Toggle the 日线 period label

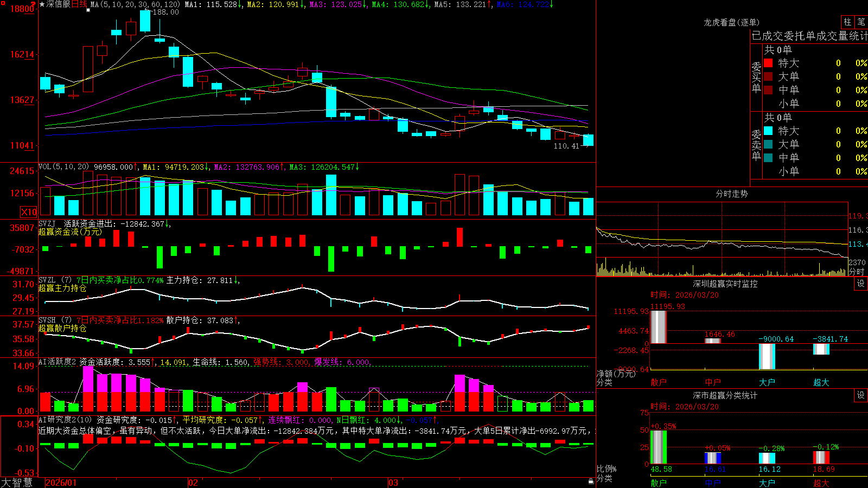(x=79, y=4)
